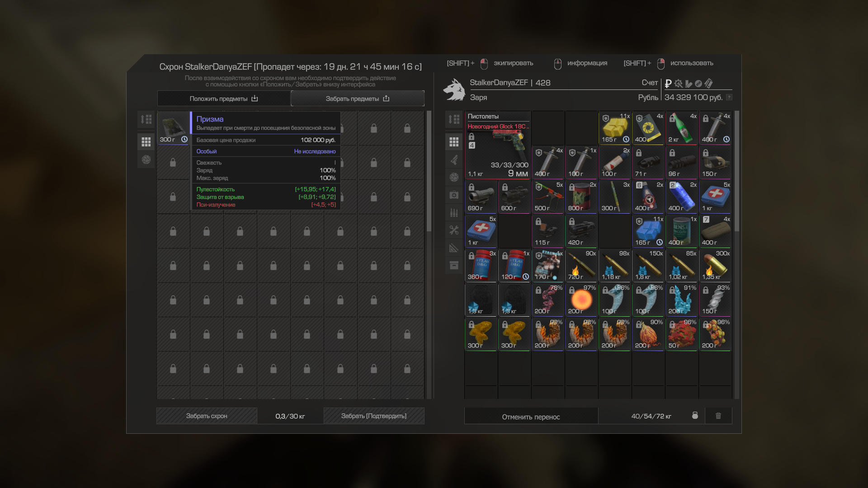Select the multi-eyed cluster artifact 96% 200 г
Image resolution: width=868 pixels, height=488 pixels.
click(x=715, y=334)
